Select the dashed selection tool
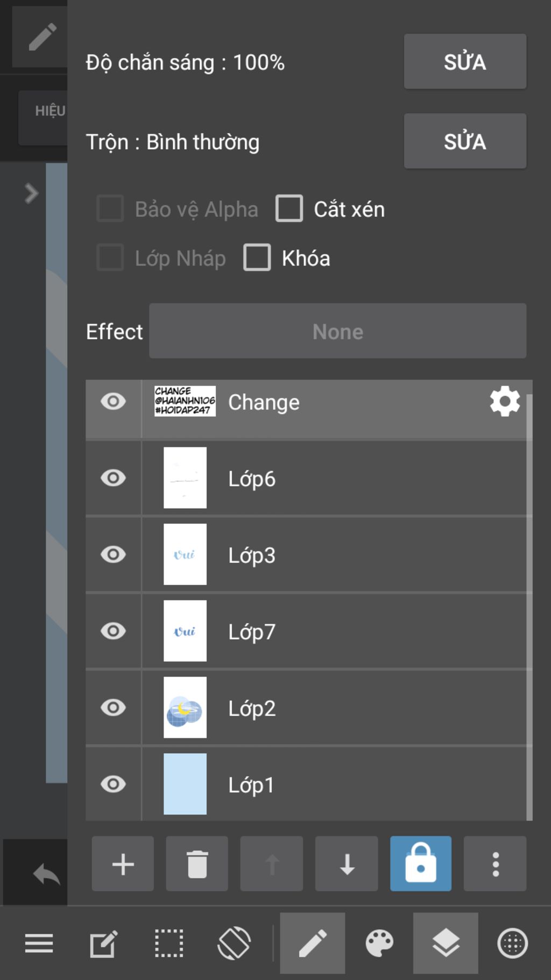Viewport: 551px width, 980px height. [169, 943]
